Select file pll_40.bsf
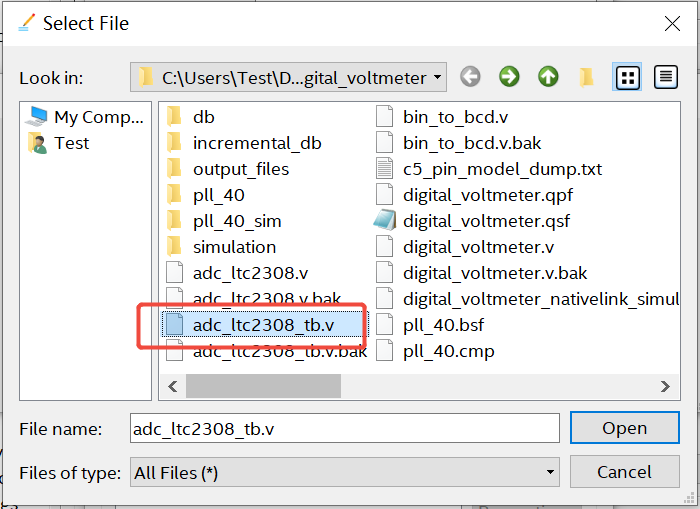Viewport: 700px width, 509px height. click(x=430, y=325)
